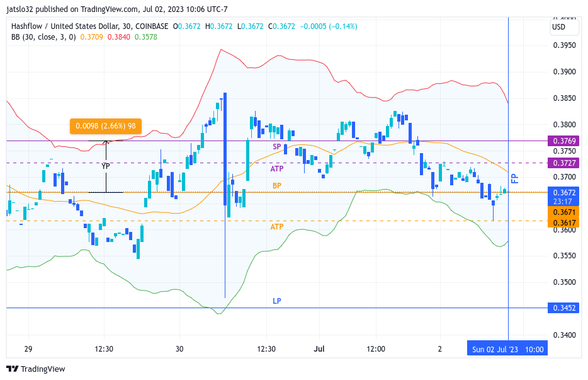The width and height of the screenshot is (588, 380).
Task: Click the -0.0005 (-0.14%) change value
Action: coord(329,26)
